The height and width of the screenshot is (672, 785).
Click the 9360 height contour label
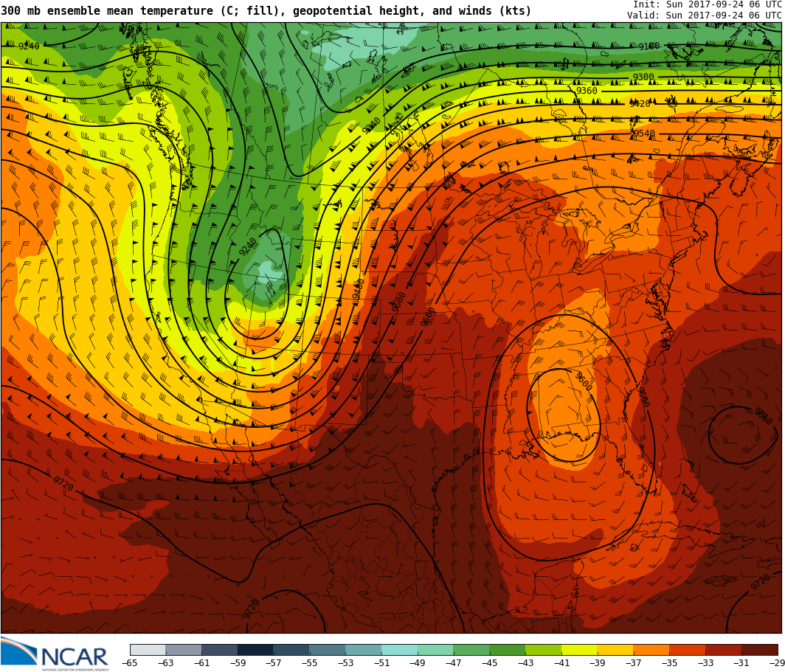587,91
